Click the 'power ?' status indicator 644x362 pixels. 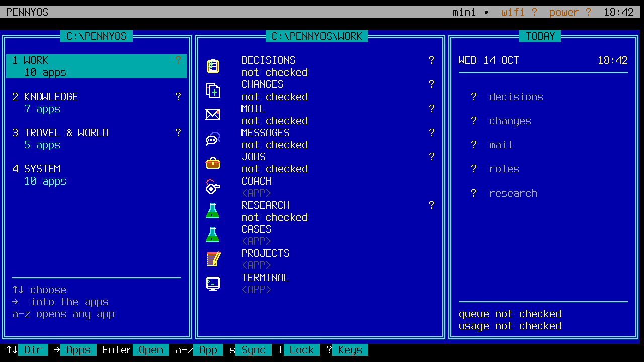[x=571, y=12]
